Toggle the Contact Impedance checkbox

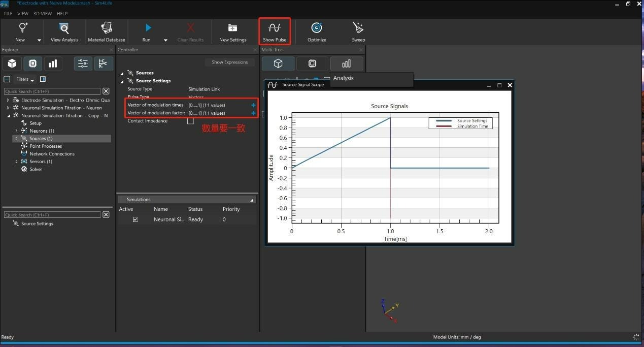pos(190,121)
